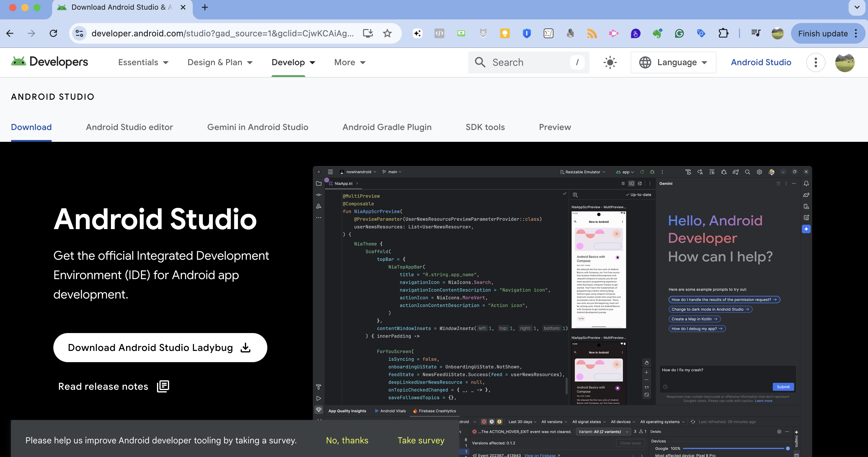
Task: Go back to the previous page
Action: pyautogui.click(x=10, y=33)
